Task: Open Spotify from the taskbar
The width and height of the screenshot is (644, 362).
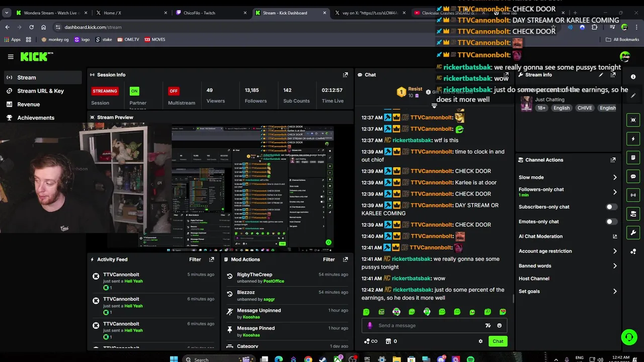Action: (470, 359)
